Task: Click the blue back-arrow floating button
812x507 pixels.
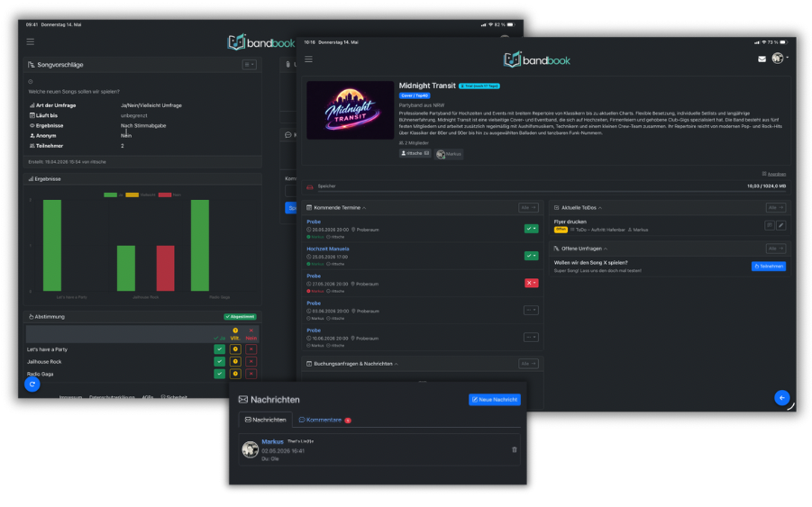Action: (782, 397)
